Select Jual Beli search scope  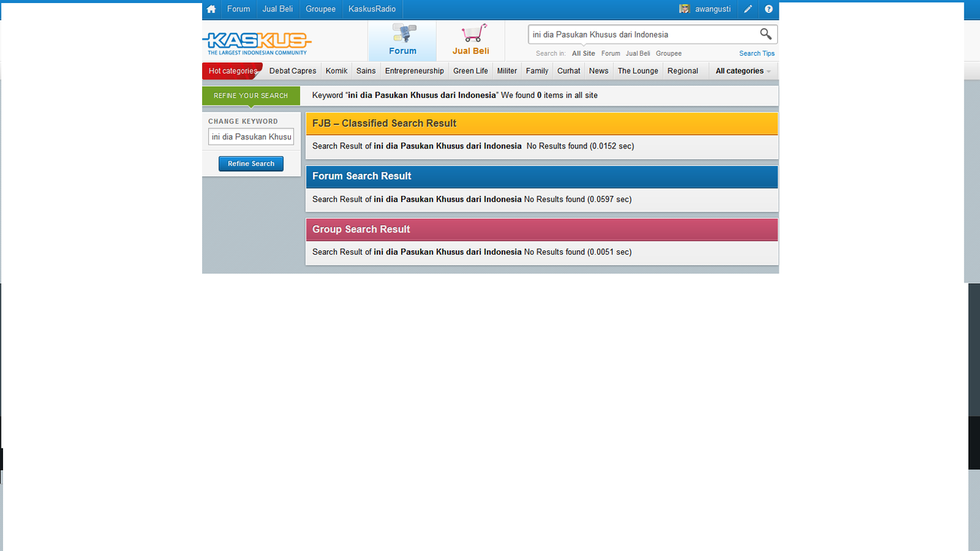[638, 54]
